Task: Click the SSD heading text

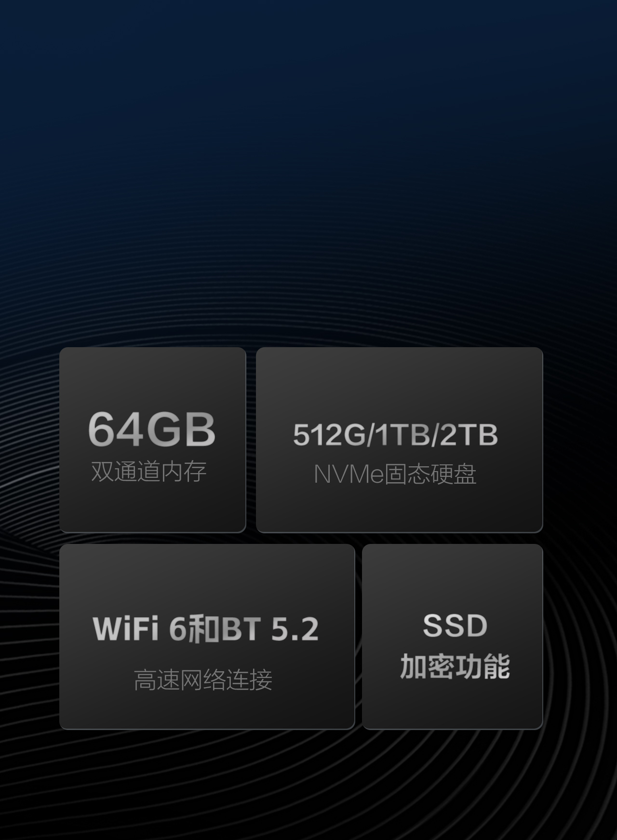Action: (455, 626)
